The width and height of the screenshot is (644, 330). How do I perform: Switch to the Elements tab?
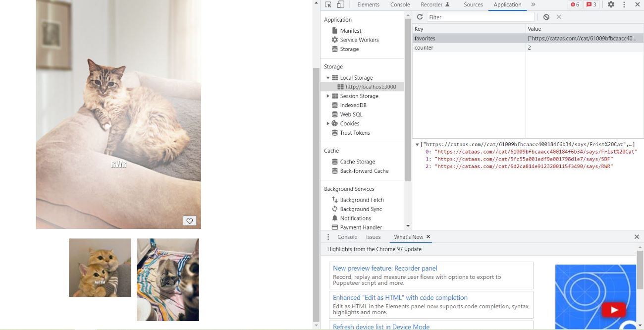click(368, 4)
